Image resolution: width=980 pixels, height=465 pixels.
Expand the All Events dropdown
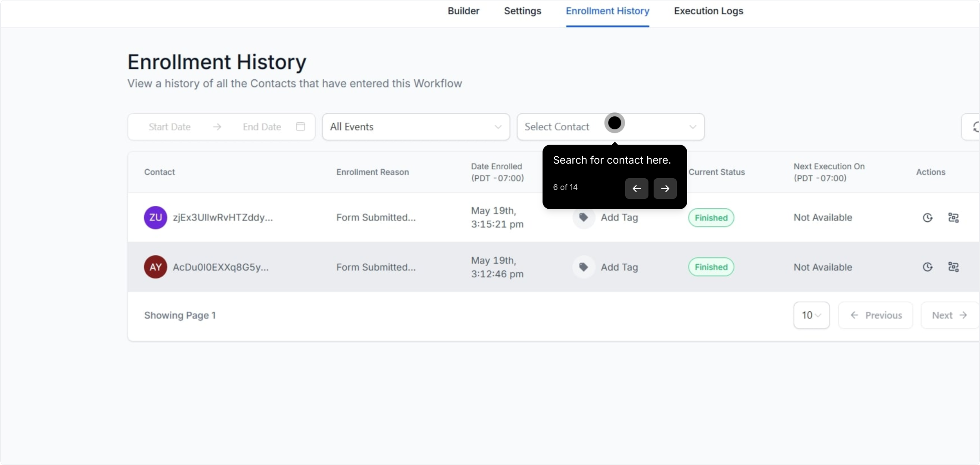416,127
